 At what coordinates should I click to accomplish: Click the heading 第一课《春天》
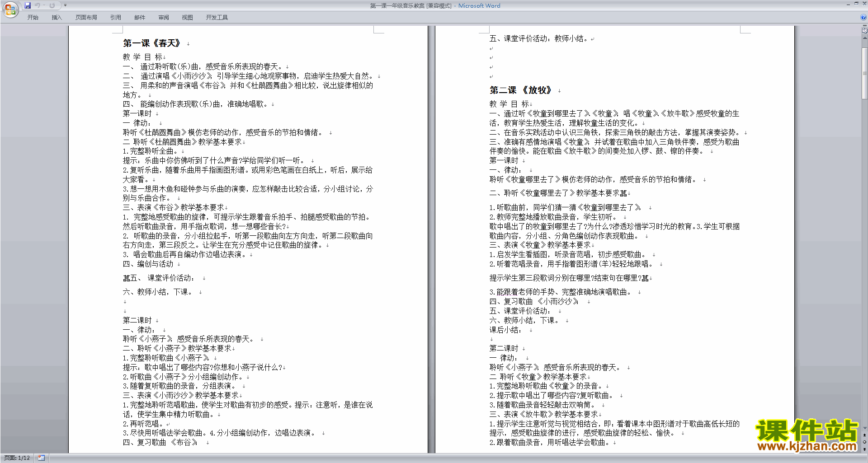[152, 43]
